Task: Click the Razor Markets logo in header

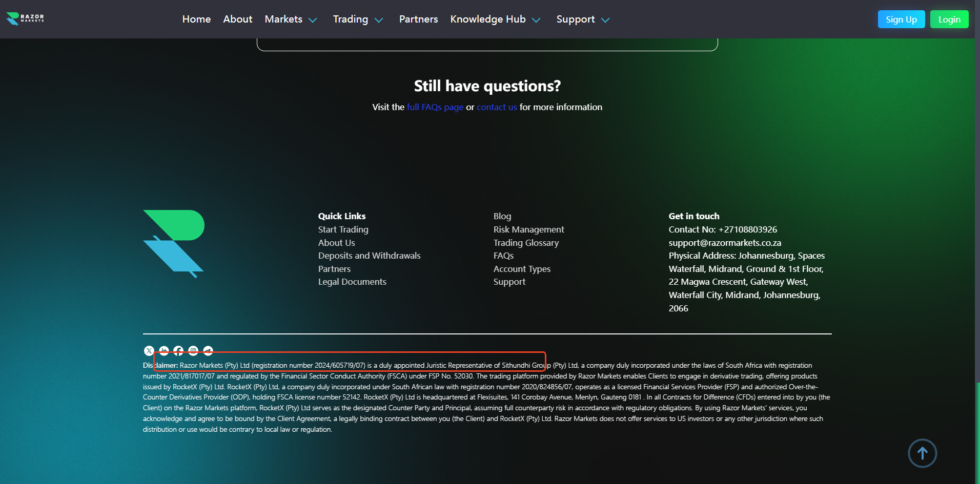Action: [25, 19]
